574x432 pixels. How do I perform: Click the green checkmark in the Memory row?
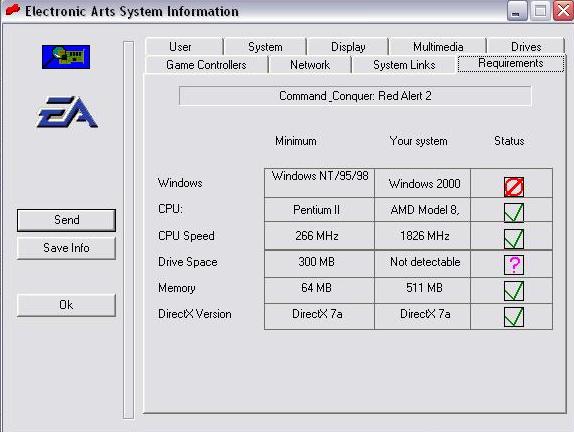click(514, 291)
